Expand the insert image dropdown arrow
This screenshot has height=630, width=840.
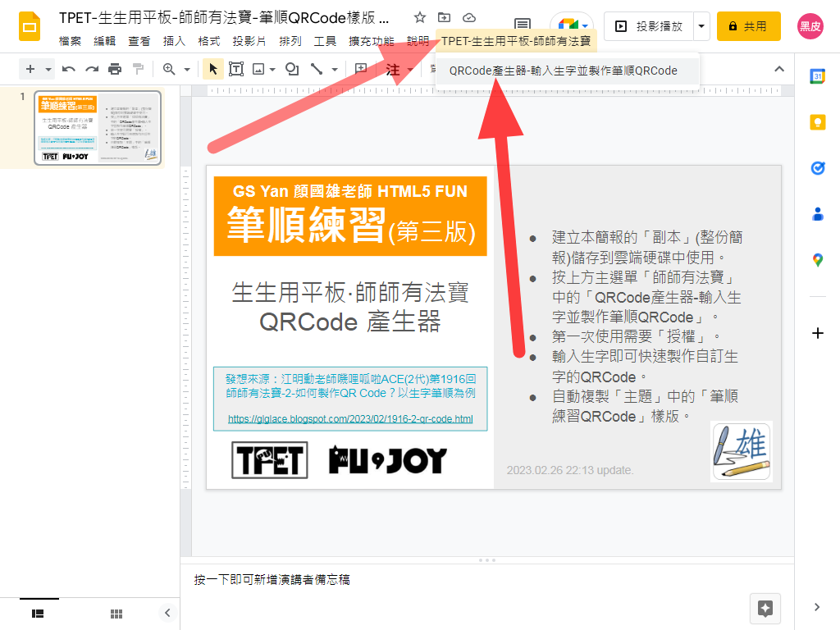click(272, 69)
